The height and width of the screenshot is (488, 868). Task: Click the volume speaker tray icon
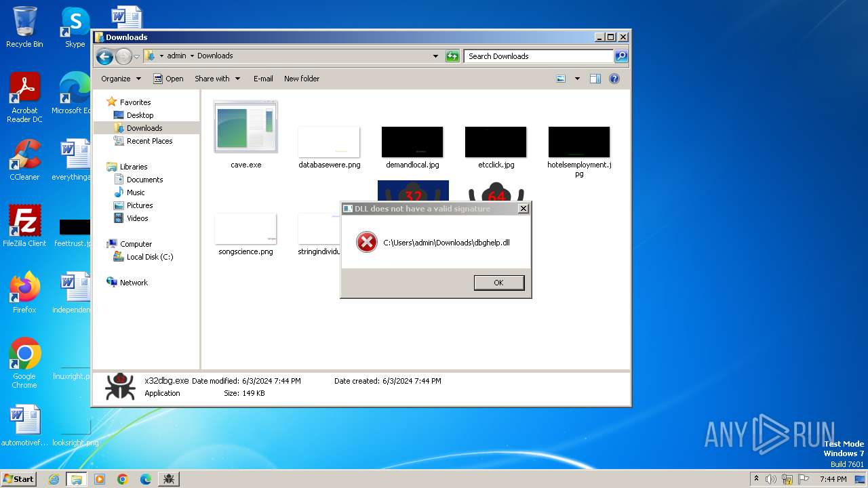click(x=771, y=479)
